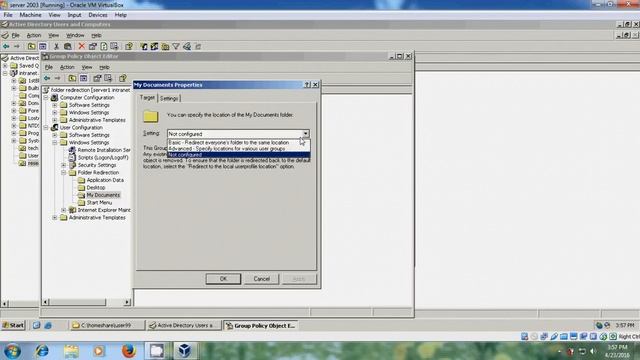Click red X Delete icon in toolbar
Screen dimensions: 640x360
82,47
